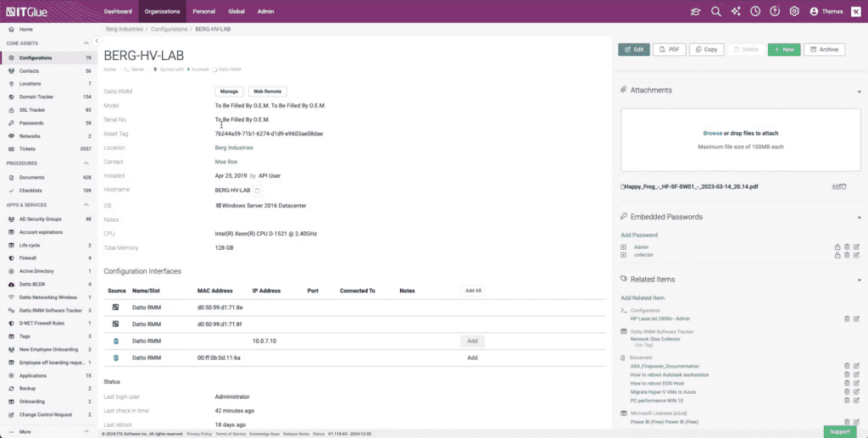Open the settings gear in header
Screen dimensions: 868x438
[x=794, y=12]
